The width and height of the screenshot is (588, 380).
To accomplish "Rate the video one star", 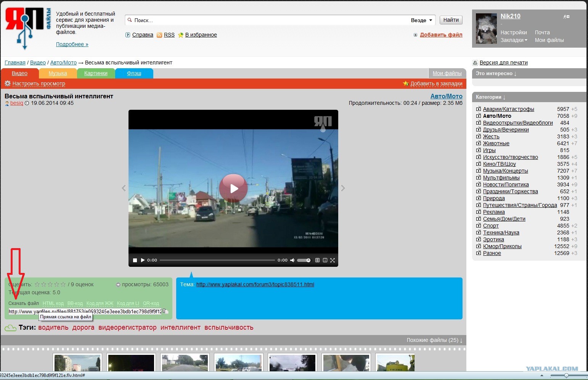I will (x=37, y=284).
